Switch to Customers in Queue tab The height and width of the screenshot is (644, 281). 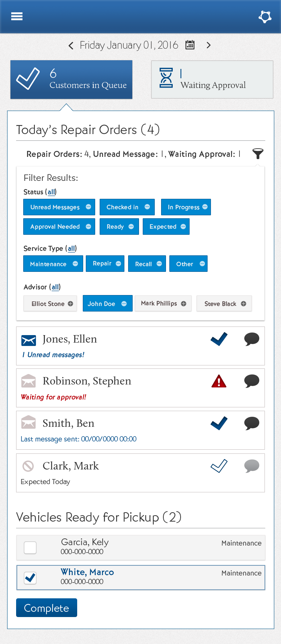[x=71, y=79]
